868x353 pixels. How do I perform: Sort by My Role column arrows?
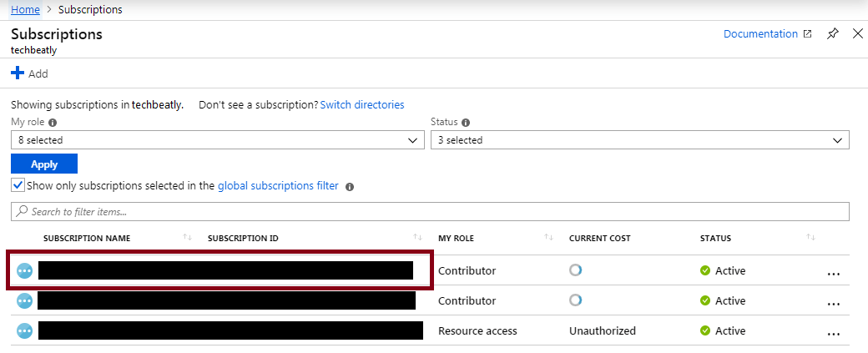click(548, 238)
